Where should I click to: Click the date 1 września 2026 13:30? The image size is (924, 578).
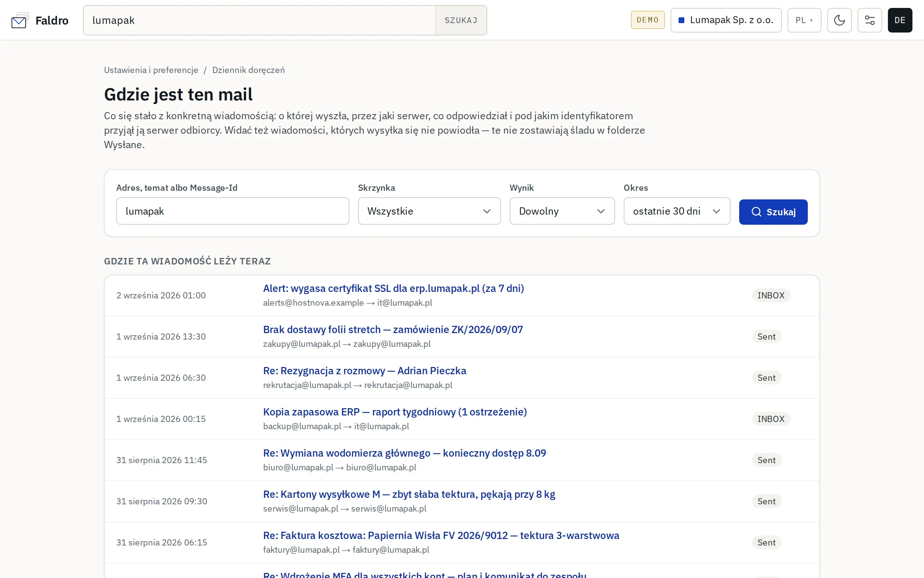point(161,337)
